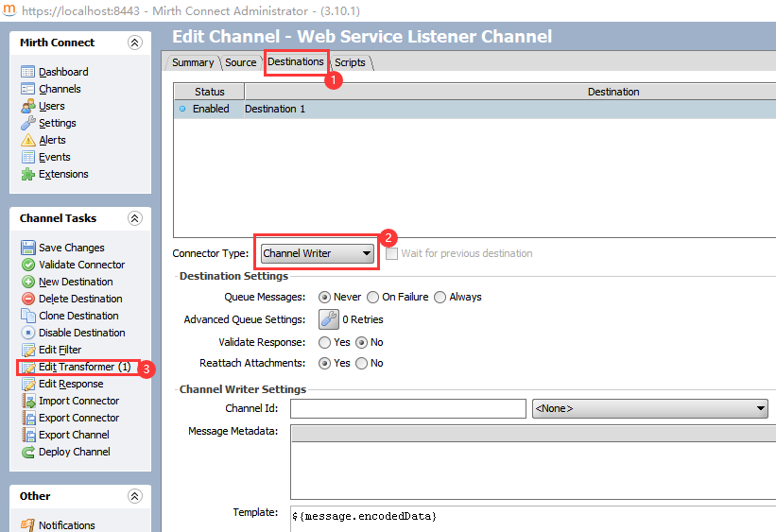Open the Extensions puzzle icon

[x=27, y=174]
